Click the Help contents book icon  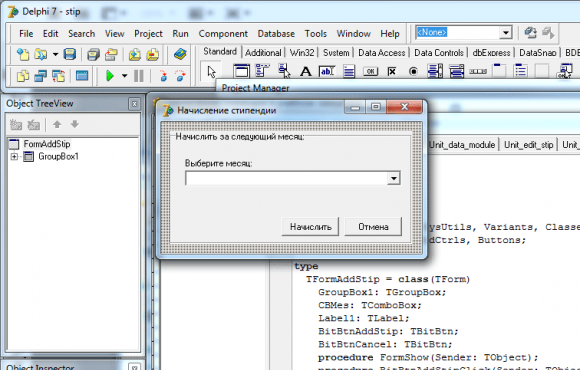pyautogui.click(x=180, y=54)
